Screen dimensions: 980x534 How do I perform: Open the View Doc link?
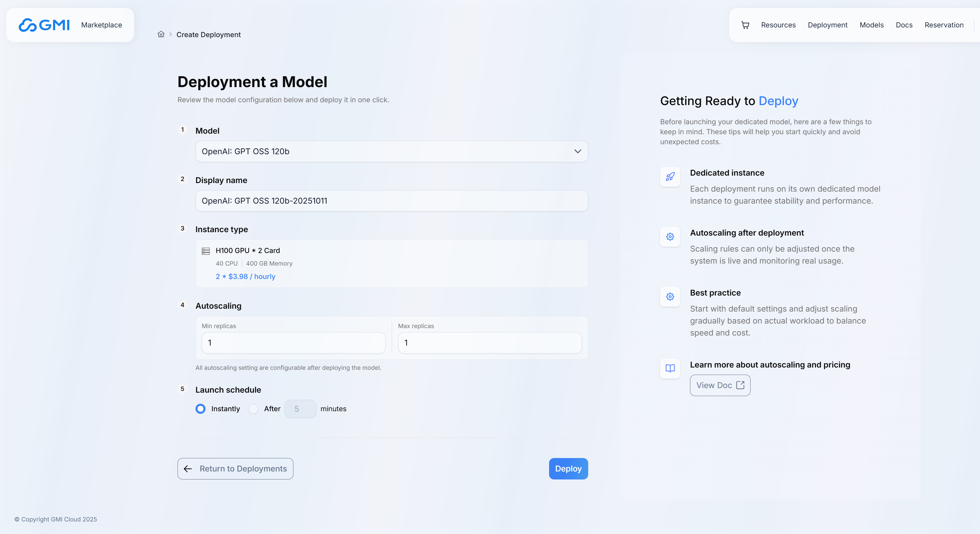point(720,385)
